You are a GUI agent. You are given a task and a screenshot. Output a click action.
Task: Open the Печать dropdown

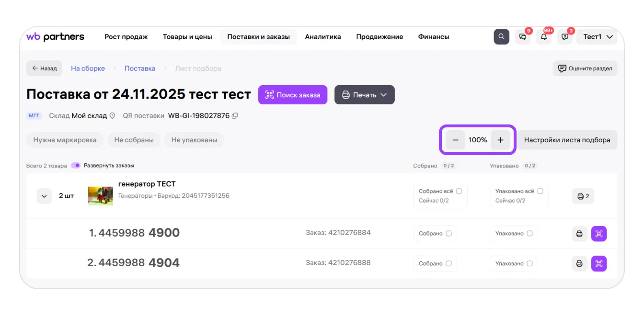[x=364, y=95]
